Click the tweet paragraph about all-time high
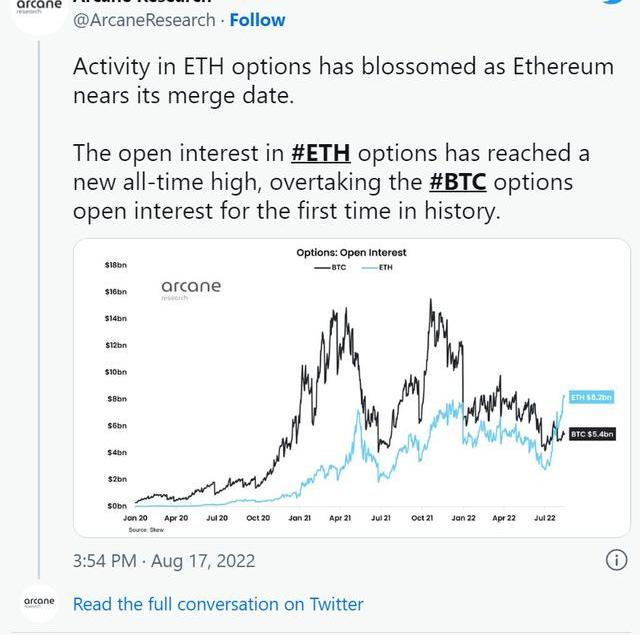This screenshot has height=635, width=640. click(331, 183)
